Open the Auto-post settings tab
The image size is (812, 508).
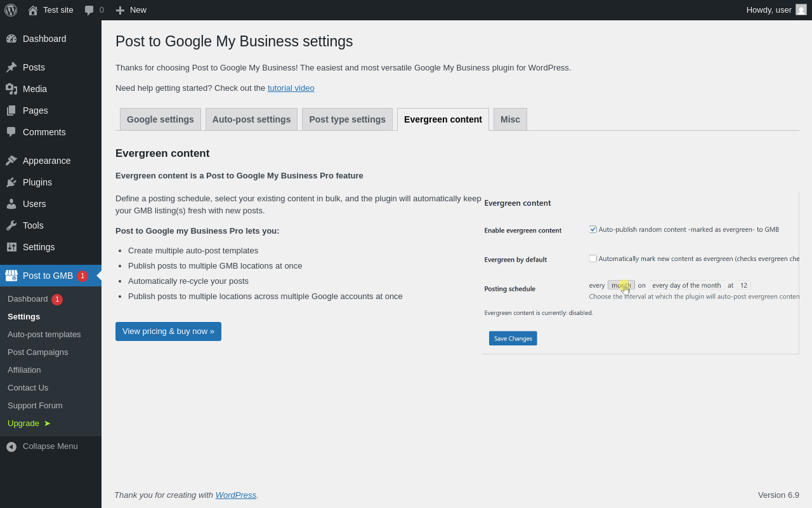pos(251,119)
